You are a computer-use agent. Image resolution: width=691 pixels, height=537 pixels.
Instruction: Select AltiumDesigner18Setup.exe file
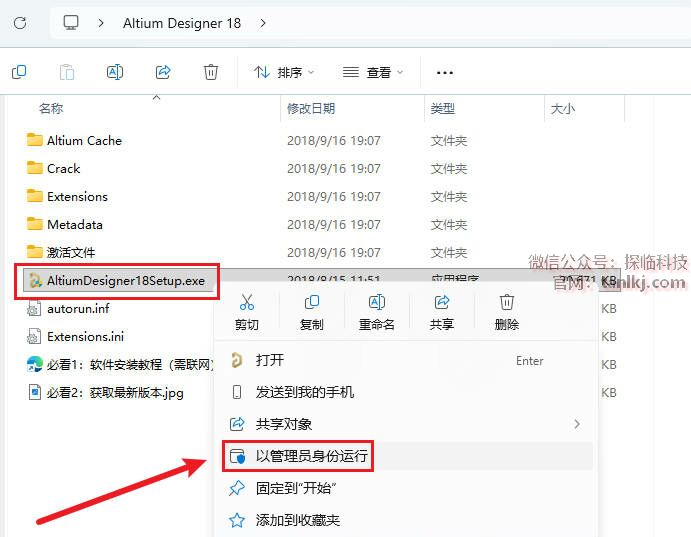(x=126, y=281)
